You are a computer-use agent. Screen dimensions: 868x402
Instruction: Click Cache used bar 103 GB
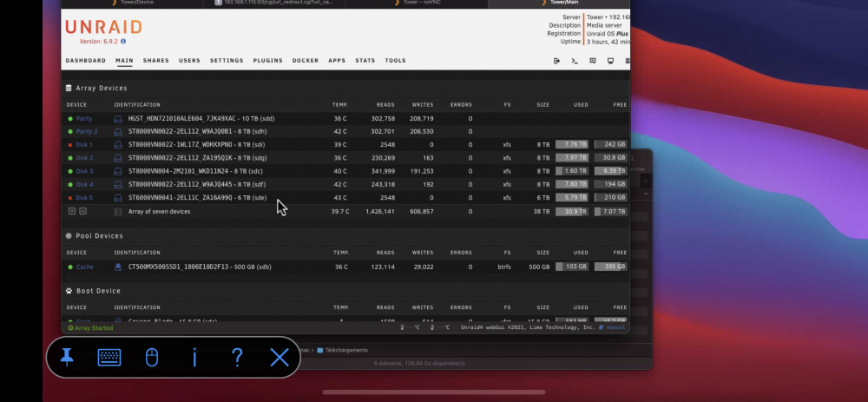(572, 267)
